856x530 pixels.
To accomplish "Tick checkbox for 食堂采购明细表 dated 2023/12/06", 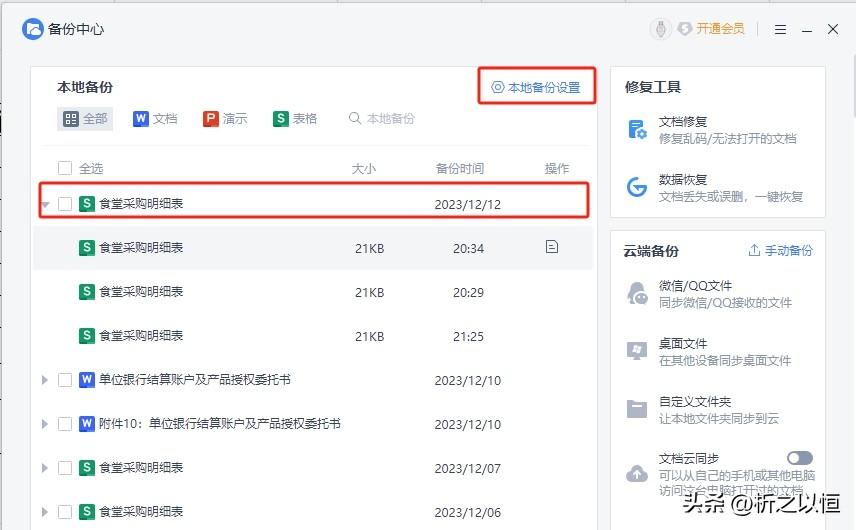I will [65, 512].
